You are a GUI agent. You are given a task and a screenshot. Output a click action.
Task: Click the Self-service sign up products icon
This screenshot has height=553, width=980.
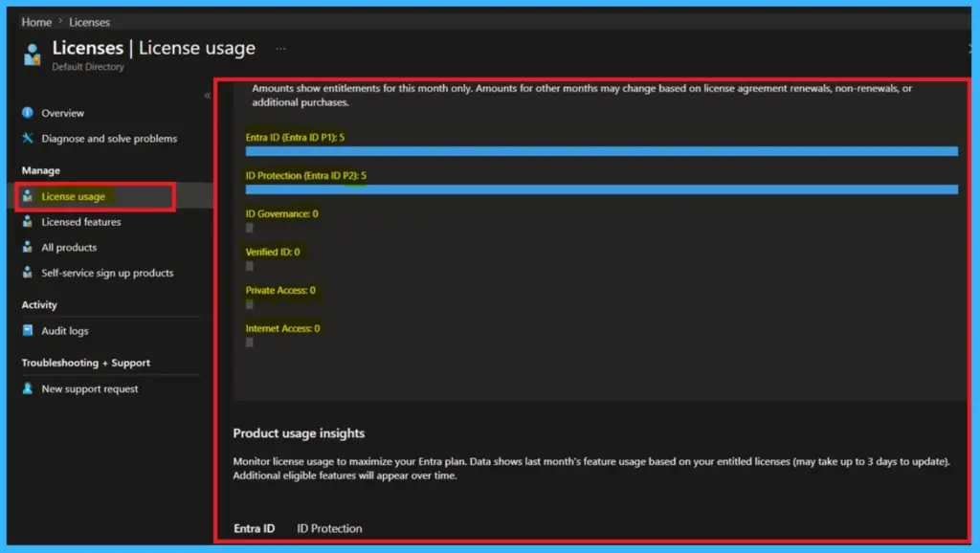[28, 274]
